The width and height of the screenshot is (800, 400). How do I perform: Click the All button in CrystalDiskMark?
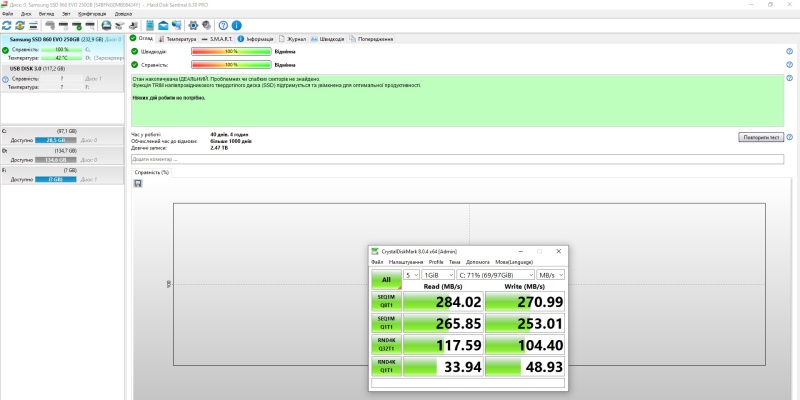coord(386,280)
